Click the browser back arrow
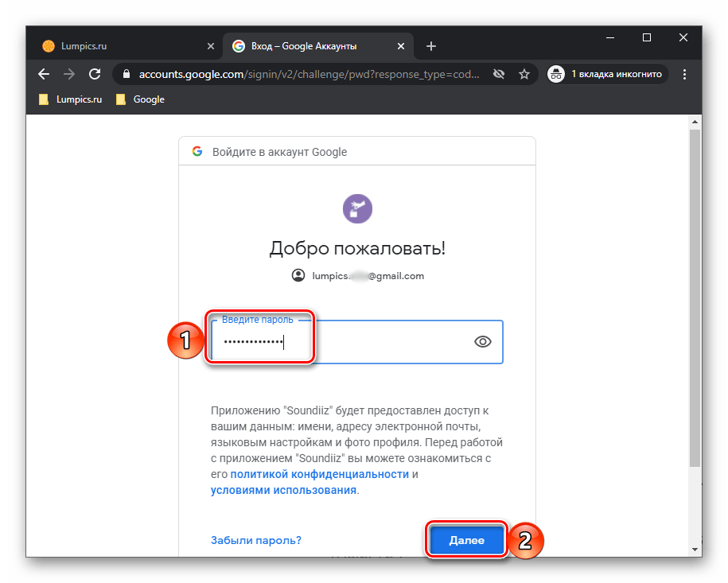 (44, 74)
